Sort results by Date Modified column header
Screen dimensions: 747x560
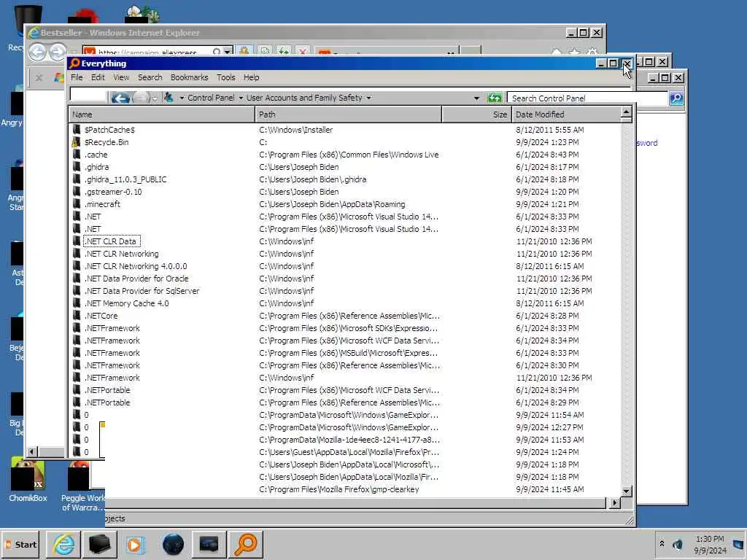pos(566,114)
